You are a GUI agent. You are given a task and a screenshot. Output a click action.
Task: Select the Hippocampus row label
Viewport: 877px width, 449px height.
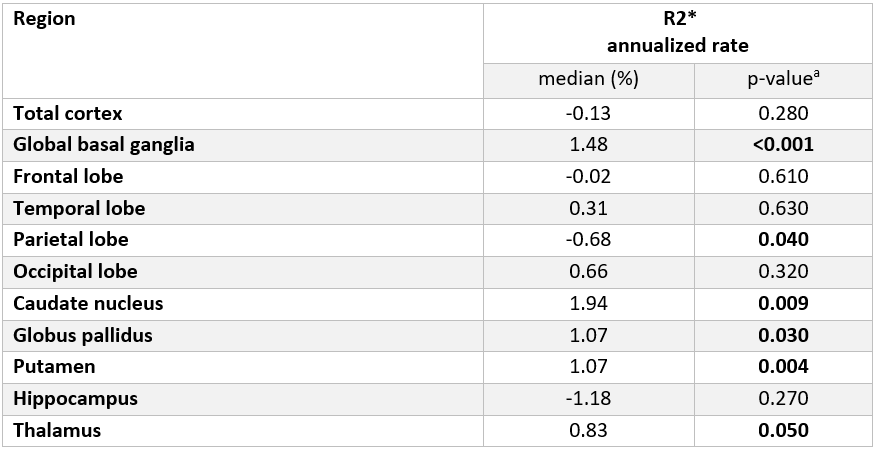click(x=75, y=399)
